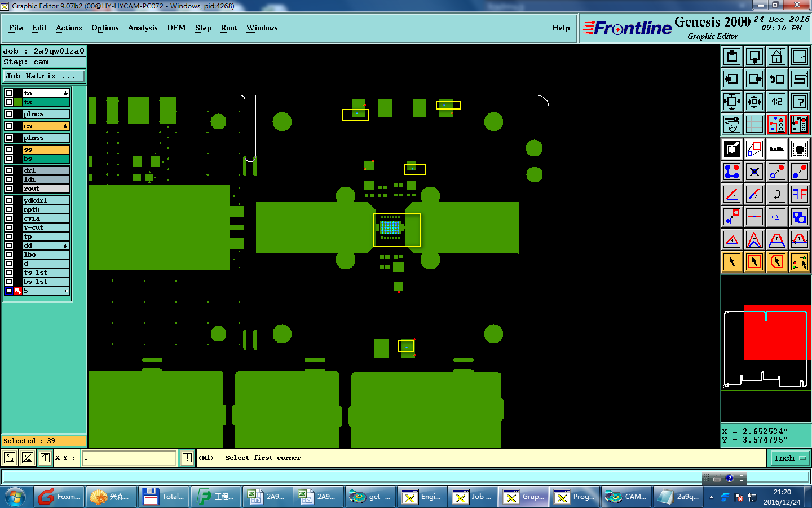The width and height of the screenshot is (812, 508).
Task: Click green color swatch of ts layer
Action: [18, 102]
